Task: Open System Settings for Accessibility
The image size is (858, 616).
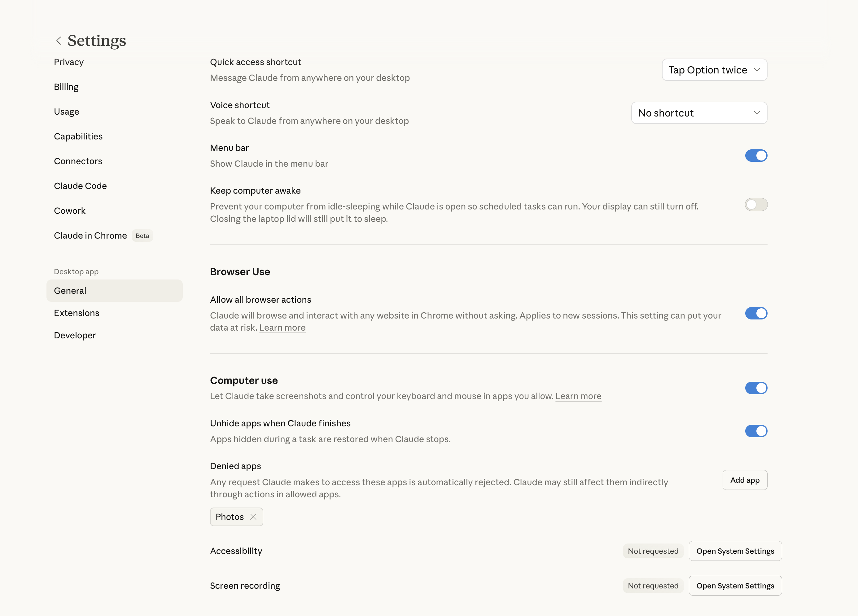Action: (x=735, y=551)
